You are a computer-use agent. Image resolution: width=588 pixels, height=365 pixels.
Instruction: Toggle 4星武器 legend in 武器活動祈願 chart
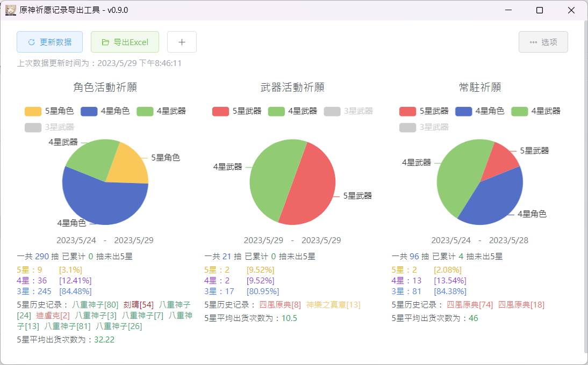[x=292, y=111]
